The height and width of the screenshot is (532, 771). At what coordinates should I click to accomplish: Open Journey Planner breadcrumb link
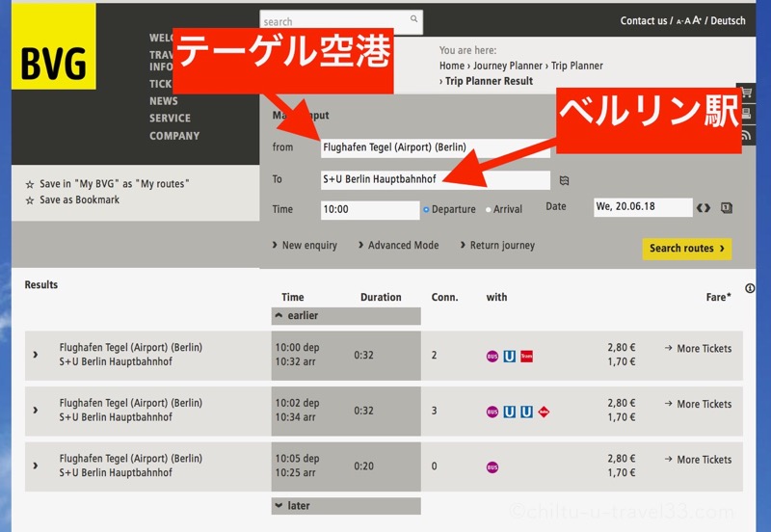click(x=508, y=66)
